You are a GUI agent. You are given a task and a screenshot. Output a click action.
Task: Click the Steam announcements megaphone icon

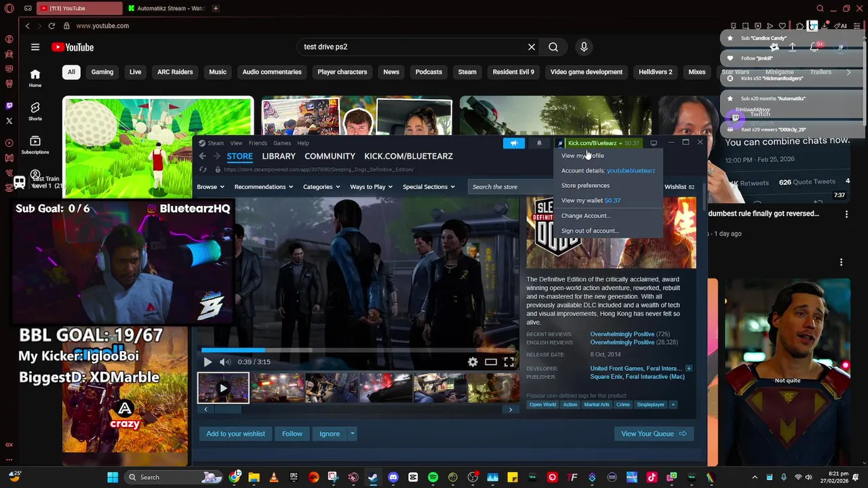click(514, 143)
